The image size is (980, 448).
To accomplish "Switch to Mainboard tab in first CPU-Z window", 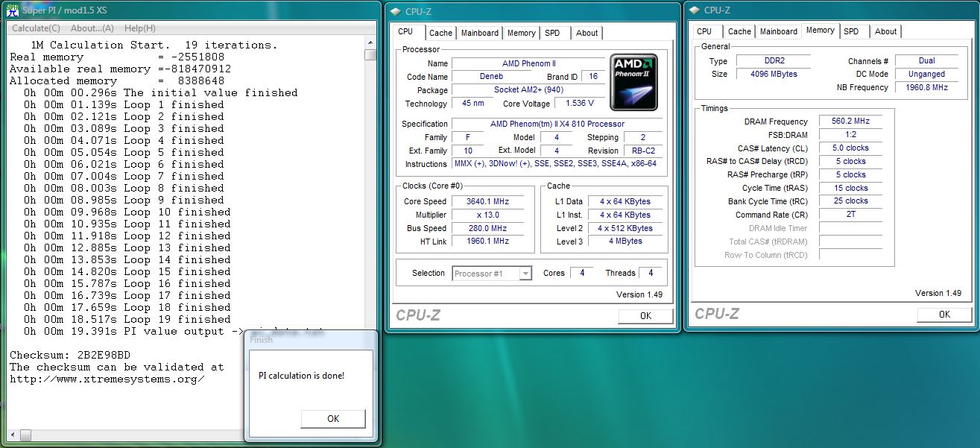I will tap(480, 33).
